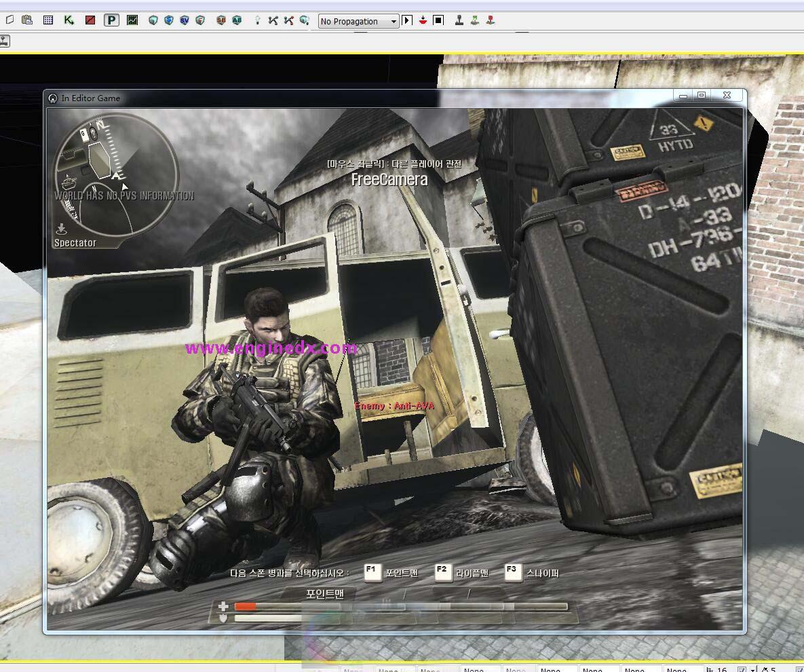Select the F3 스나이퍼 spawn class
The width and height of the screenshot is (804, 672).
pyautogui.click(x=532, y=572)
